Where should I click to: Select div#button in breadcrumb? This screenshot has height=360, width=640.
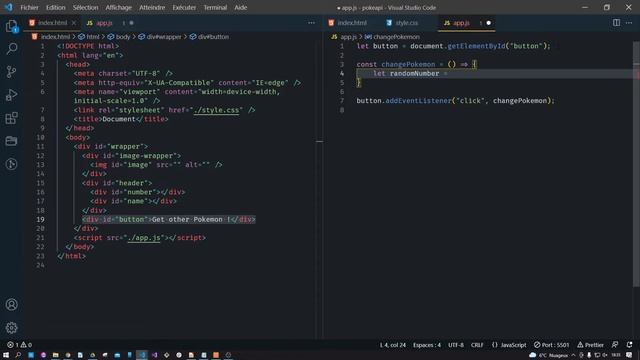click(209, 37)
